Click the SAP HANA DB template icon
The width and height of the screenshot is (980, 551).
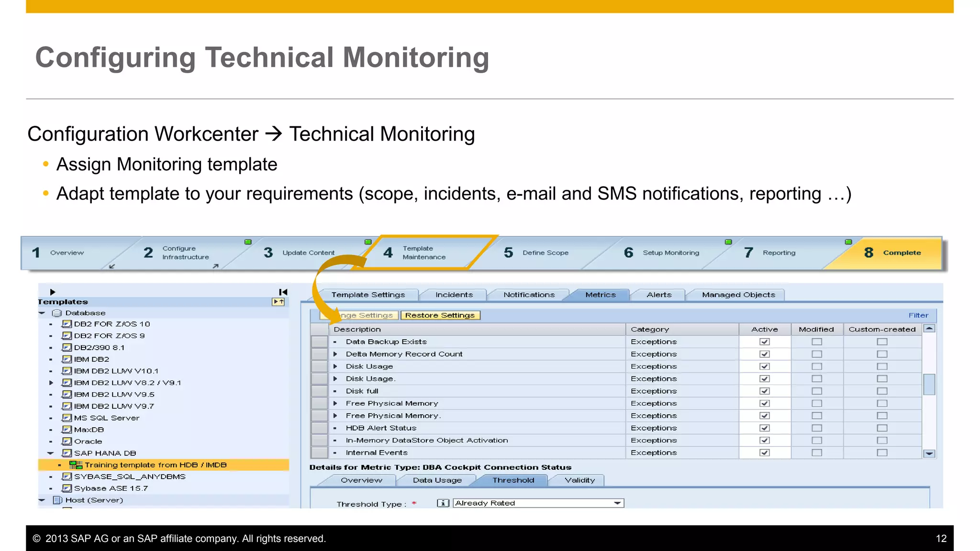pos(67,453)
